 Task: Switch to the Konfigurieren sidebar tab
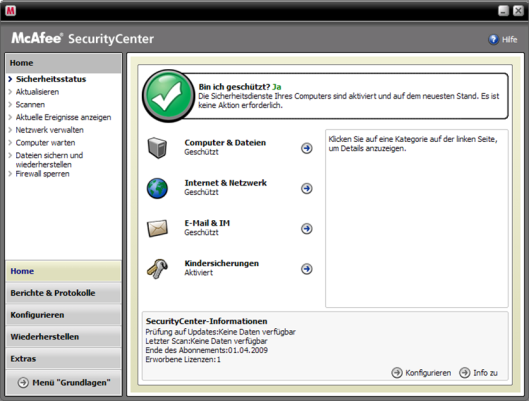point(63,315)
